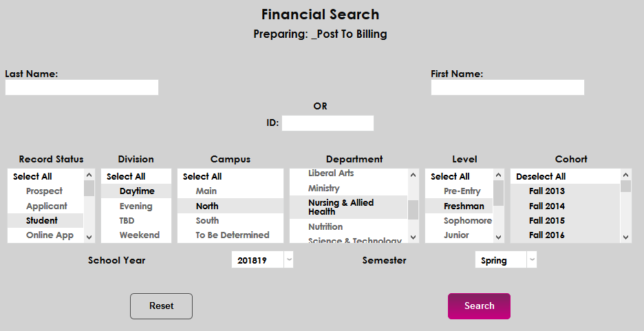Select Sophomore in Level list
644x331 pixels.
(x=468, y=221)
